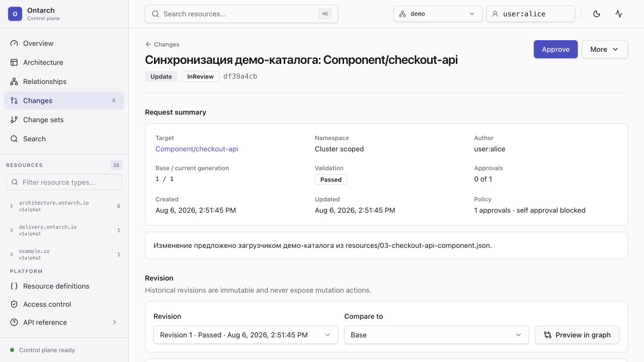
Task: Click the policy text self approval blocked
Action: pos(551,210)
